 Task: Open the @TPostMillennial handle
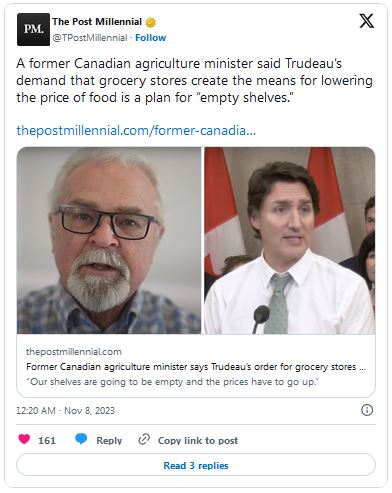point(90,38)
